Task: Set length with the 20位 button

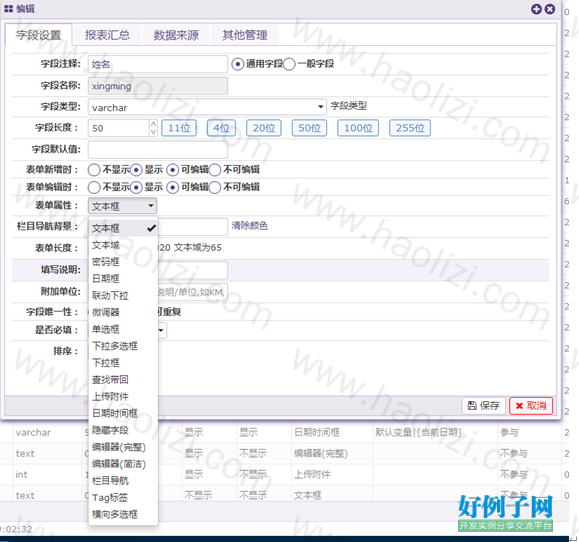Action: click(264, 128)
